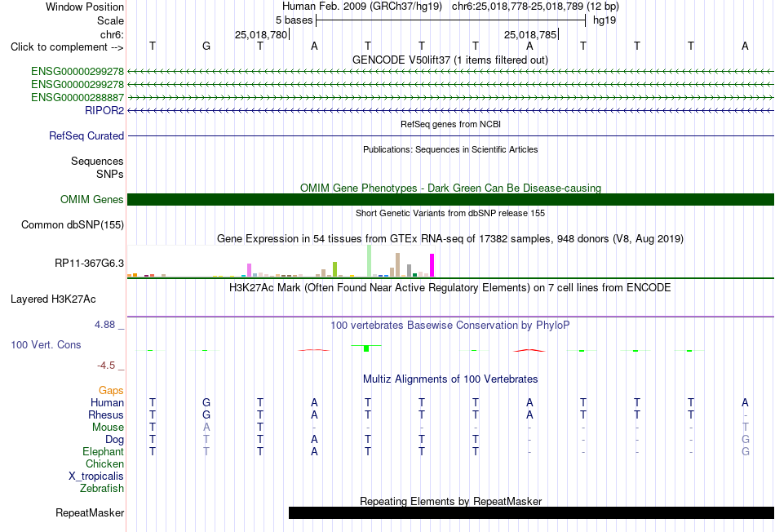The height and width of the screenshot is (532, 775).
Task: Click the RepeatMasker track label
Action: [x=90, y=512]
